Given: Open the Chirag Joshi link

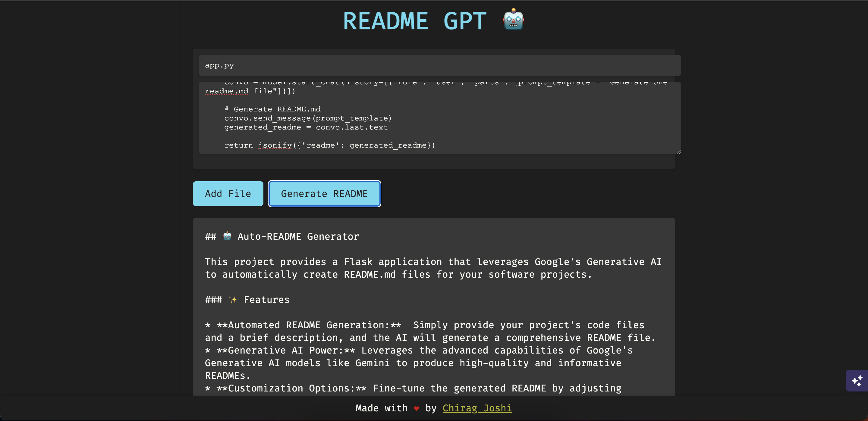Looking at the screenshot, I should click(x=477, y=408).
